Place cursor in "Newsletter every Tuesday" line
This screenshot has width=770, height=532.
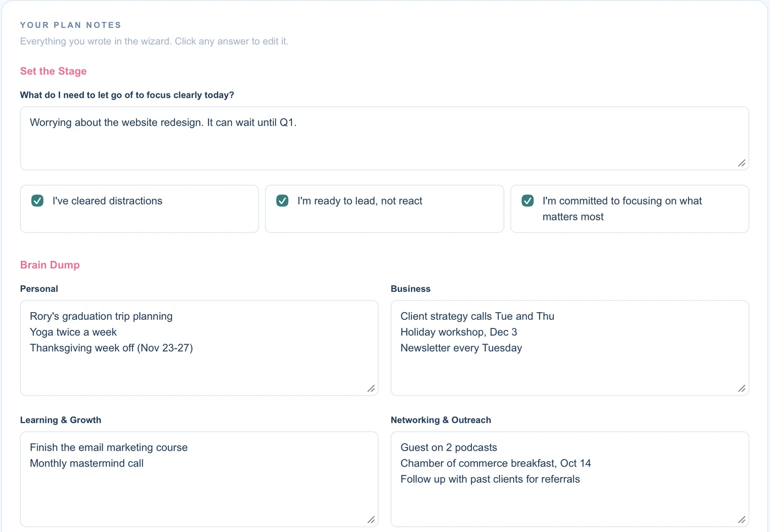[x=461, y=348]
